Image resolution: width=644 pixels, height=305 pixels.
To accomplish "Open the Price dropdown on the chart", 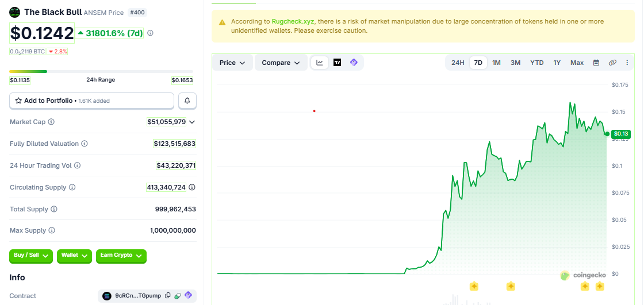I will click(232, 63).
